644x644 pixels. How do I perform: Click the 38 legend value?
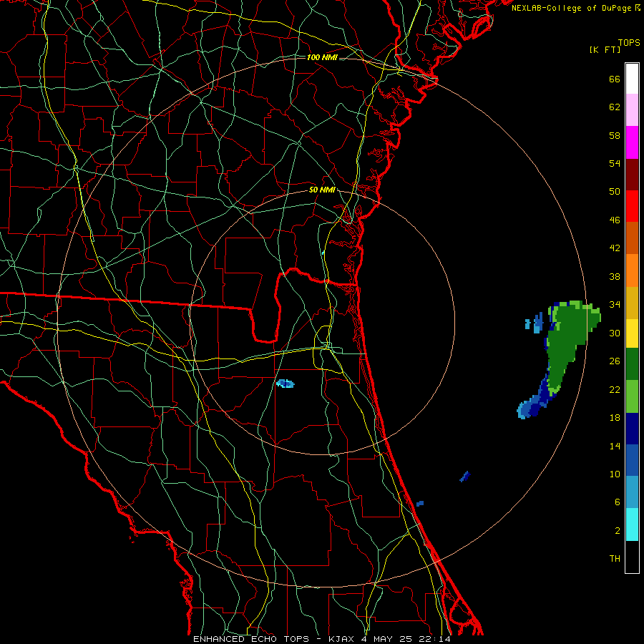tap(615, 276)
